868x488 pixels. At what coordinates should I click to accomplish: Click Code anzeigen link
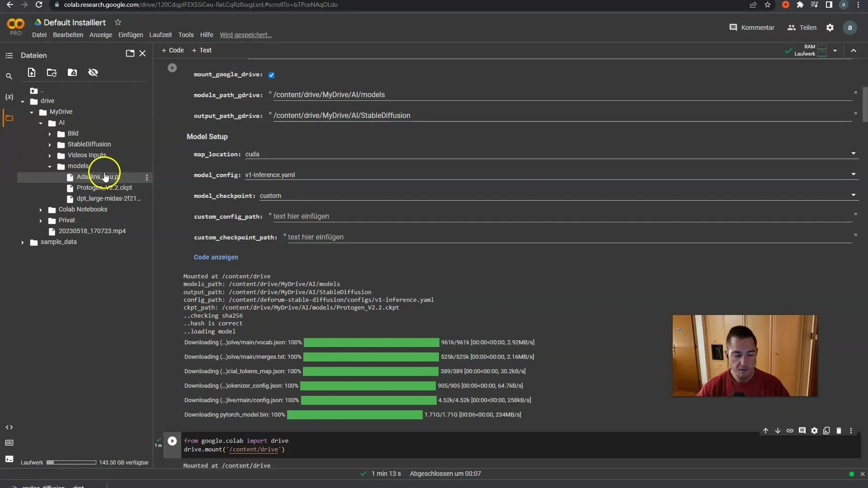(x=217, y=258)
